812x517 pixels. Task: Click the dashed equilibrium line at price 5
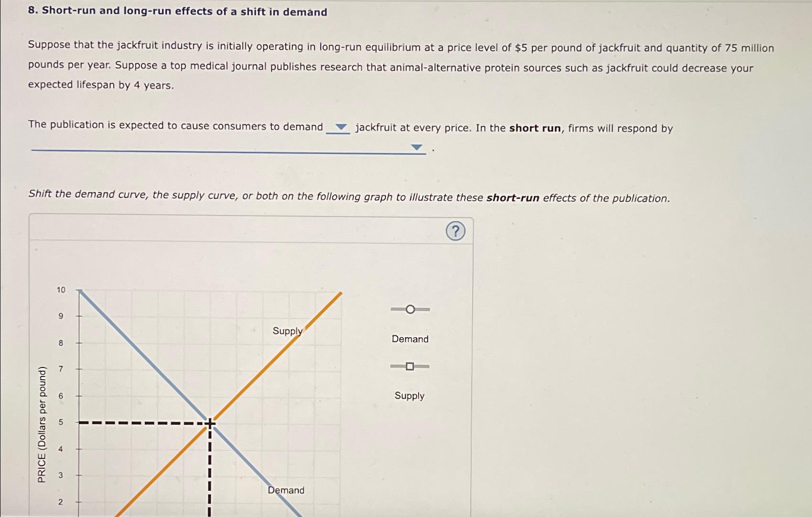[143, 422]
